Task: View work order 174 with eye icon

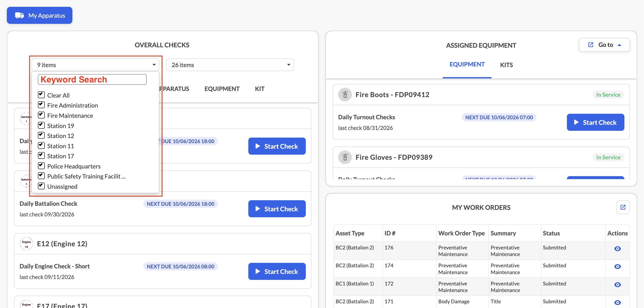Action: click(617, 267)
